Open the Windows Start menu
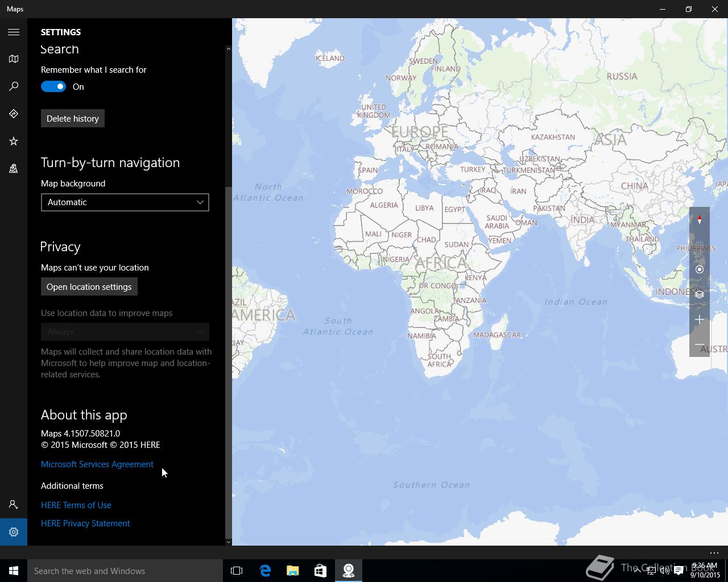This screenshot has height=582, width=728. (x=14, y=571)
